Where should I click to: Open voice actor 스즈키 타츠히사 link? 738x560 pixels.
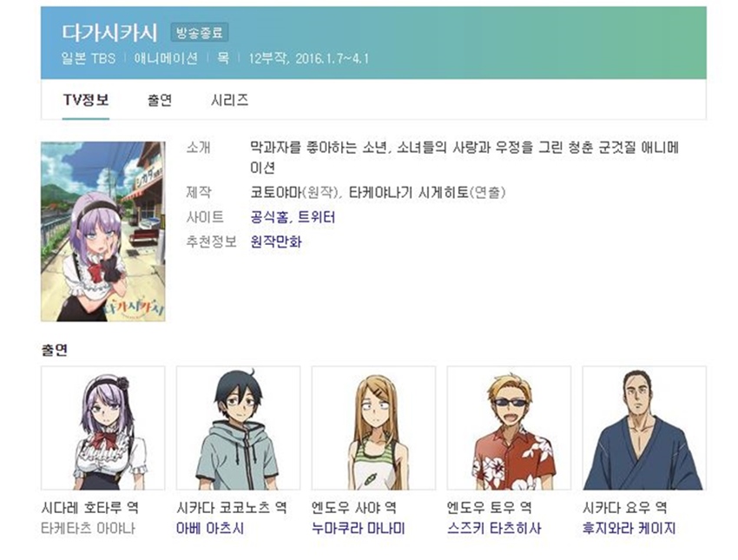494,528
